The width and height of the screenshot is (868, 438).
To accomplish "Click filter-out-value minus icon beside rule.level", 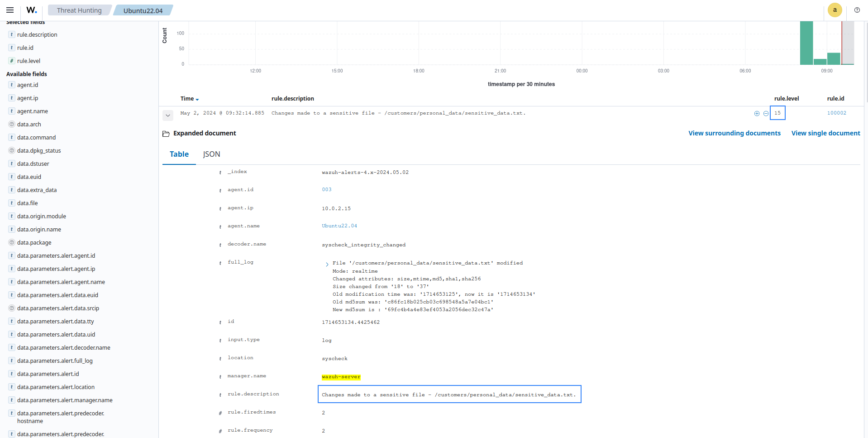I will (x=766, y=114).
